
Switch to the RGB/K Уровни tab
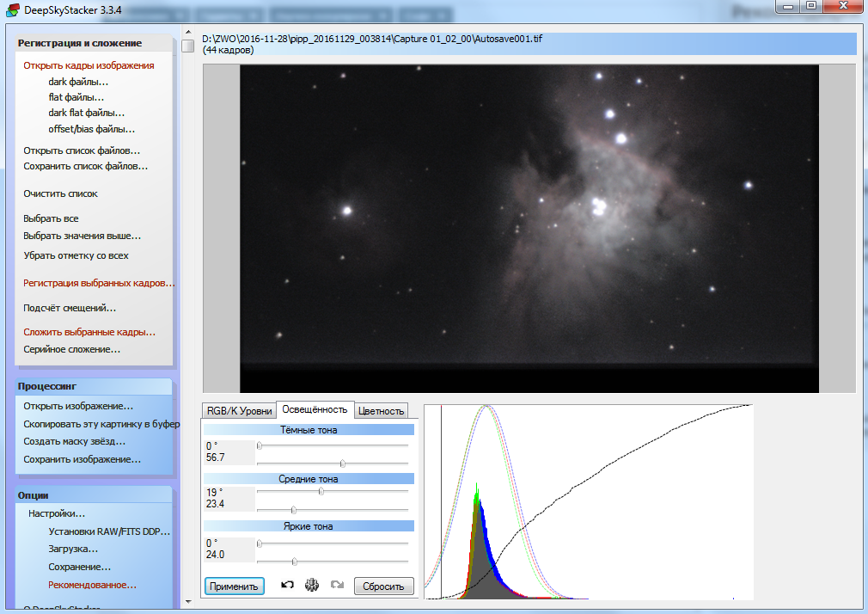pos(239,411)
